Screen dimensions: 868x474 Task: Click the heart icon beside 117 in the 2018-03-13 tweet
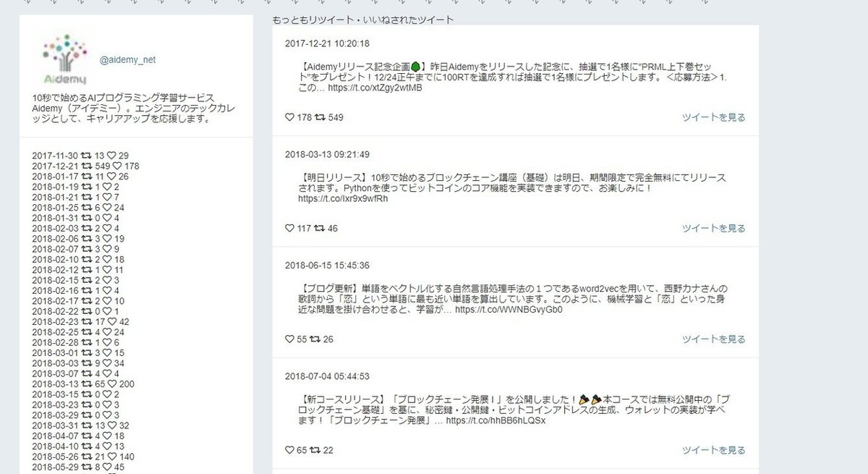point(290,229)
